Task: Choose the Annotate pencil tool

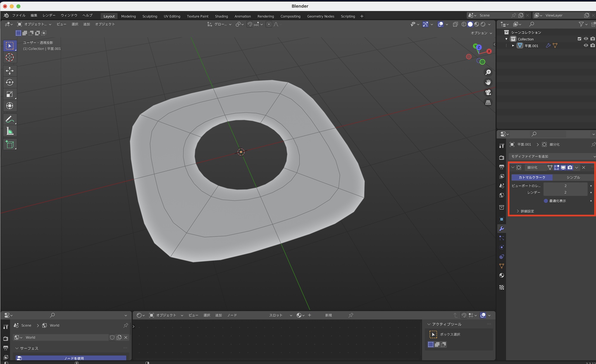Action: [10, 119]
